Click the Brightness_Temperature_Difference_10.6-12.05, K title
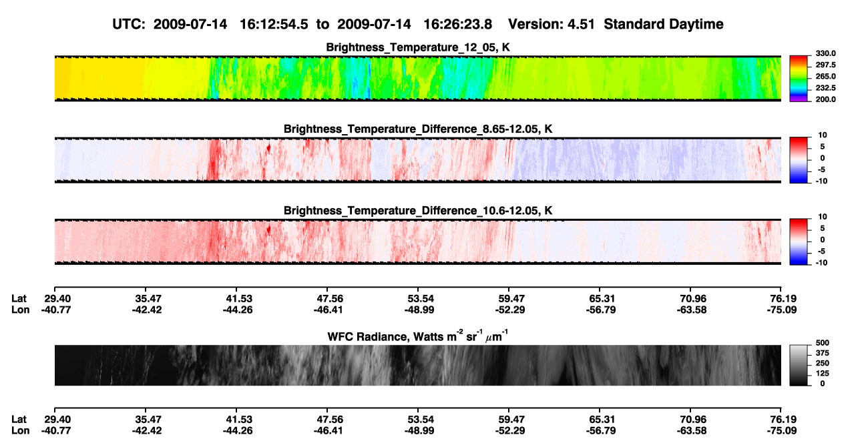 (x=418, y=210)
